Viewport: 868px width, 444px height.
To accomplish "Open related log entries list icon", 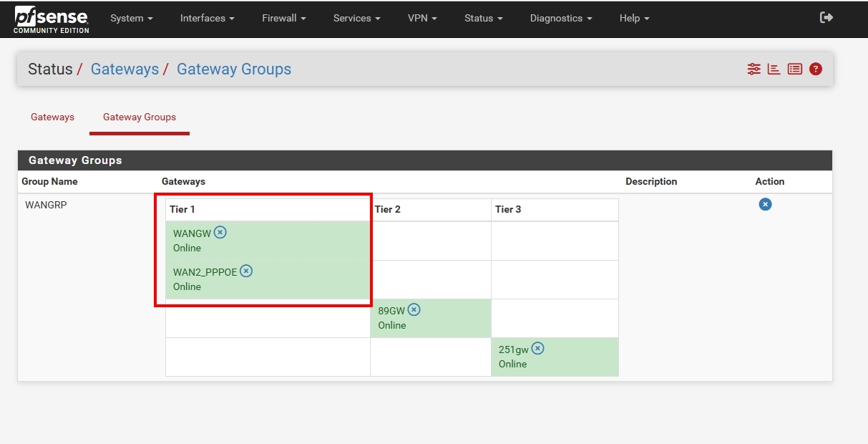I will pyautogui.click(x=794, y=69).
